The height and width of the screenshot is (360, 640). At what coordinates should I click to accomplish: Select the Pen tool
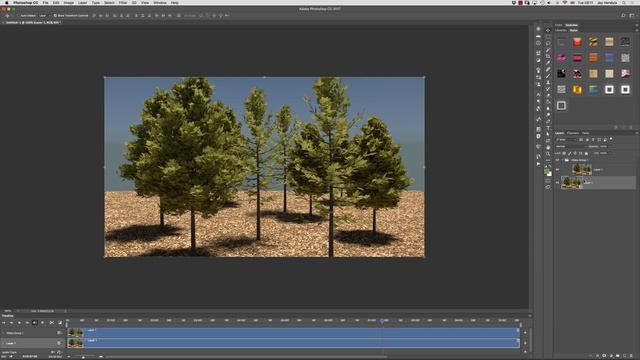tap(548, 121)
